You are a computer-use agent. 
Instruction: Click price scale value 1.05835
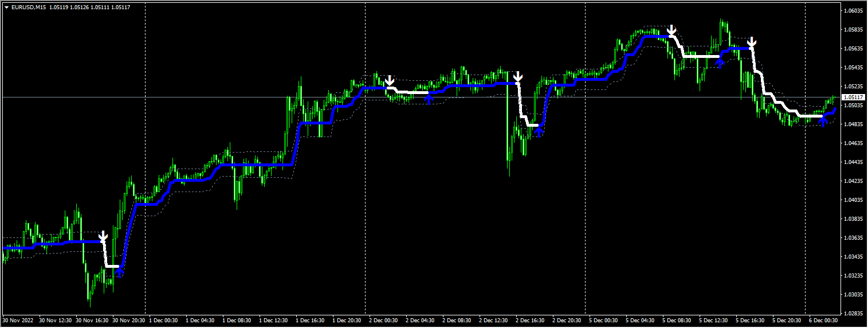[853, 30]
